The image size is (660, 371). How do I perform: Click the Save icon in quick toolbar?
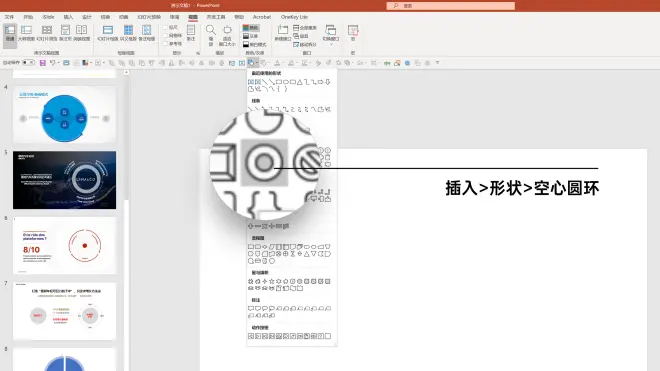43,63
